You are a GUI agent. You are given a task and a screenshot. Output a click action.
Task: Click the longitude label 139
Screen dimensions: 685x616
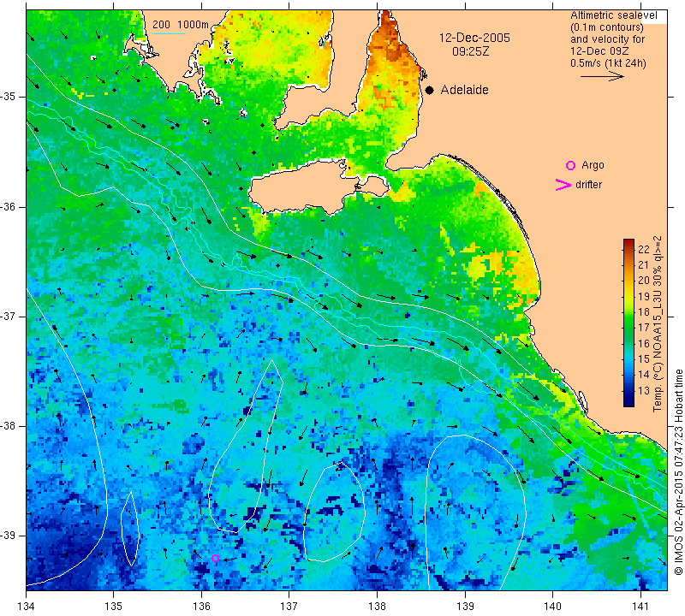(465, 607)
